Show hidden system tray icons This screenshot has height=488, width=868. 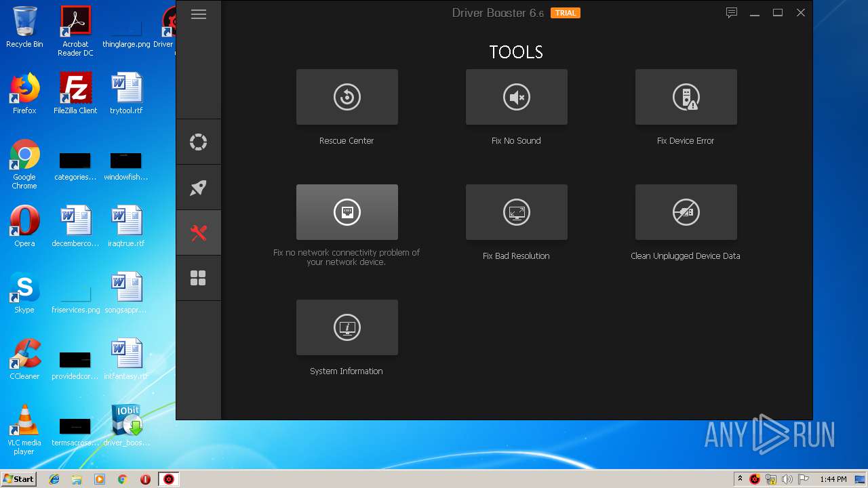pos(740,479)
